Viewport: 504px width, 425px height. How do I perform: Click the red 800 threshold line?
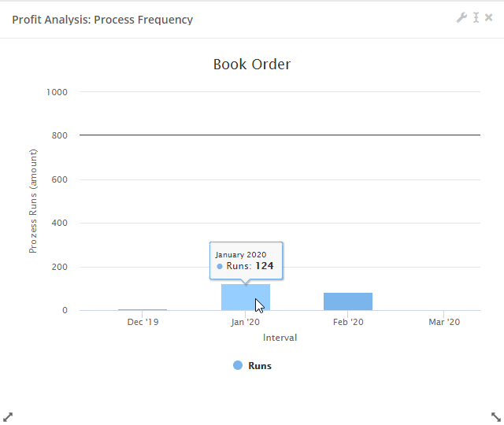click(280, 135)
